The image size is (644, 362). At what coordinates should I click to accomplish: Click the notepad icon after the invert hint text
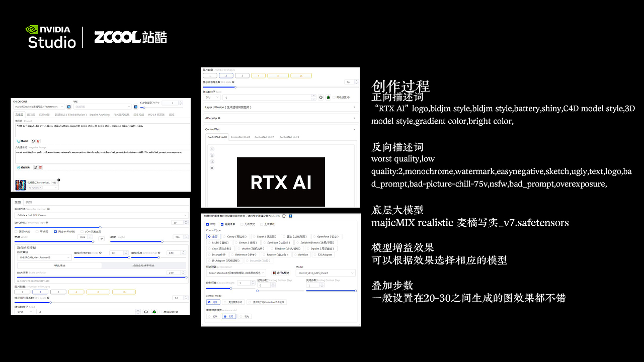284,216
